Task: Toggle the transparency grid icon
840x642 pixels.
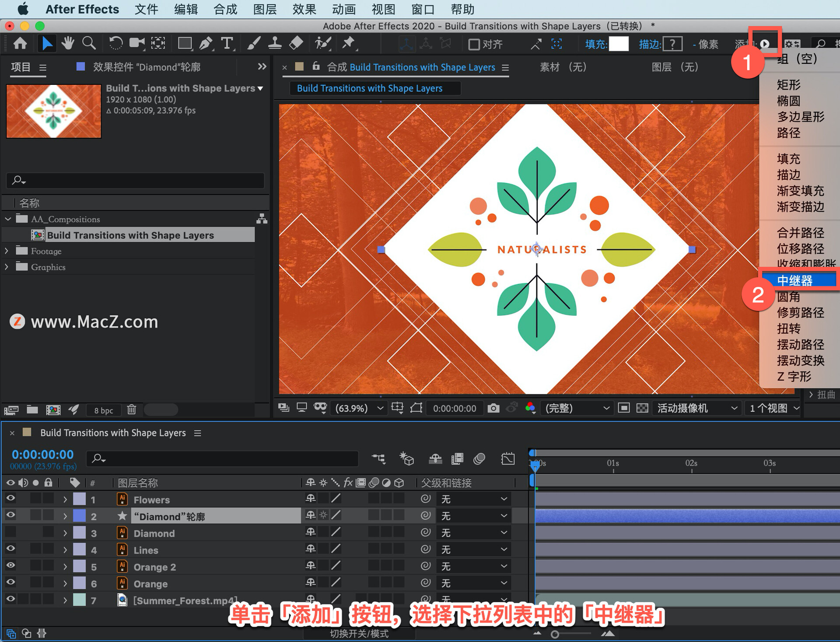Action: (642, 408)
